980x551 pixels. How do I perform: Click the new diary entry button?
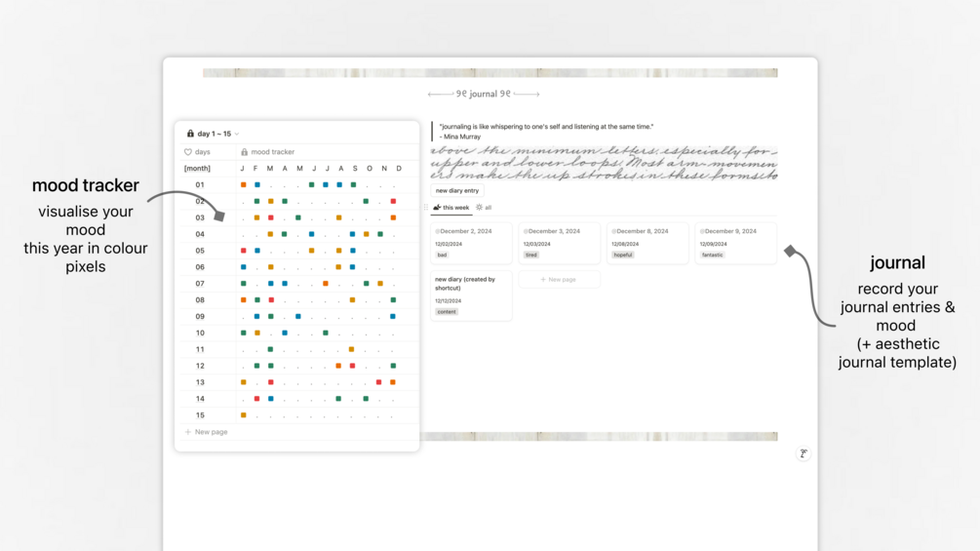coord(457,190)
